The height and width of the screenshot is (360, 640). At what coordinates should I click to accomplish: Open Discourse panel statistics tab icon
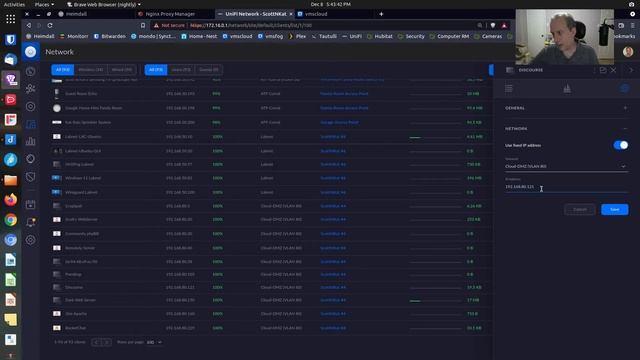point(567,88)
